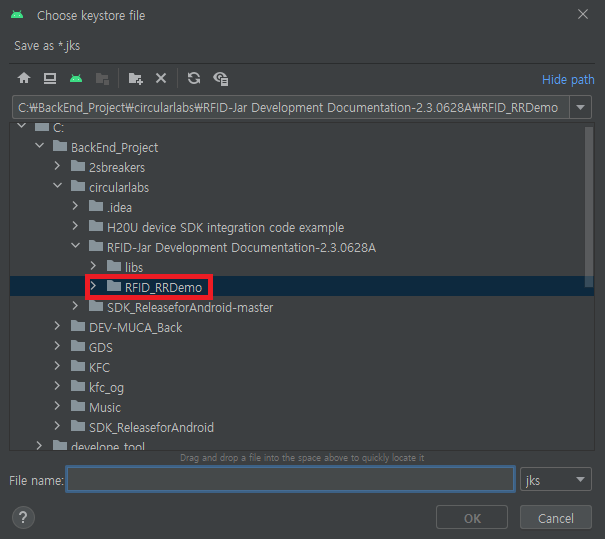Open the path history dropdown arrow
The width and height of the screenshot is (605, 539).
click(x=580, y=107)
